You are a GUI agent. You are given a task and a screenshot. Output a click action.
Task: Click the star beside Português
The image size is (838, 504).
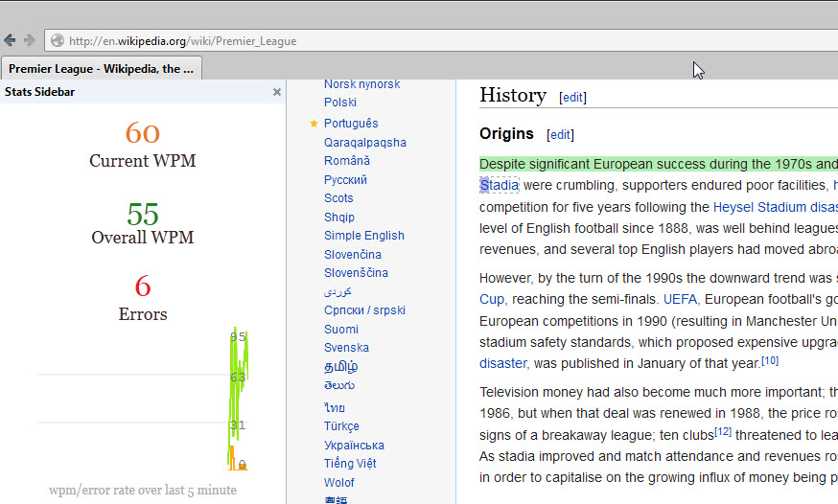coord(314,124)
